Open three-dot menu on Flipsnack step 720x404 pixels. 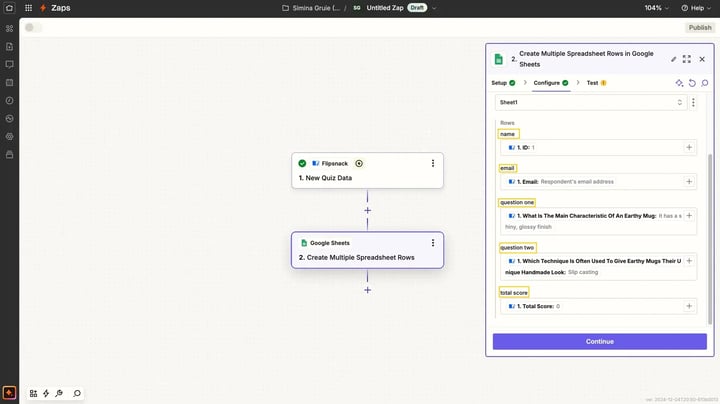(x=433, y=163)
